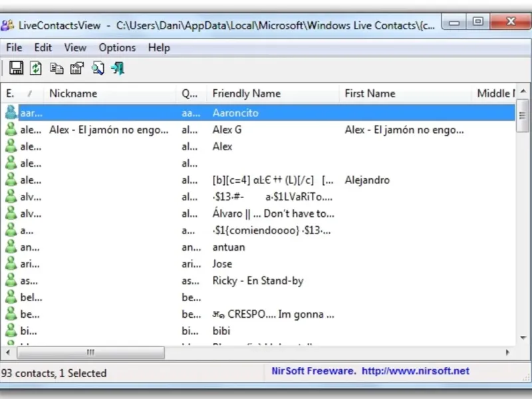Click the contact icon in the bel... row

click(x=11, y=297)
